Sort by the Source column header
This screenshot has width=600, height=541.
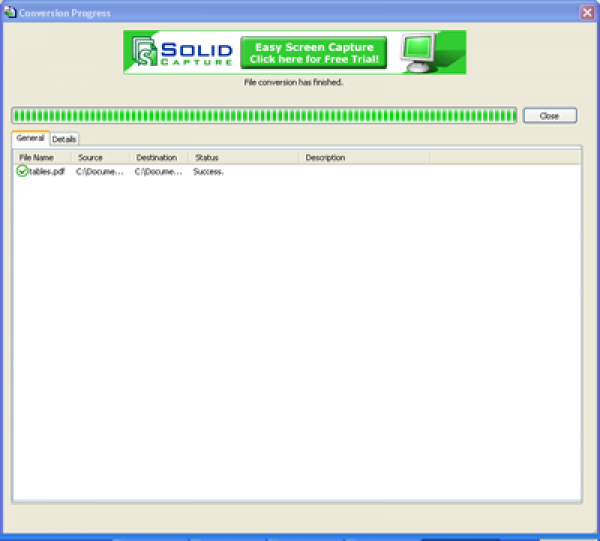click(101, 158)
